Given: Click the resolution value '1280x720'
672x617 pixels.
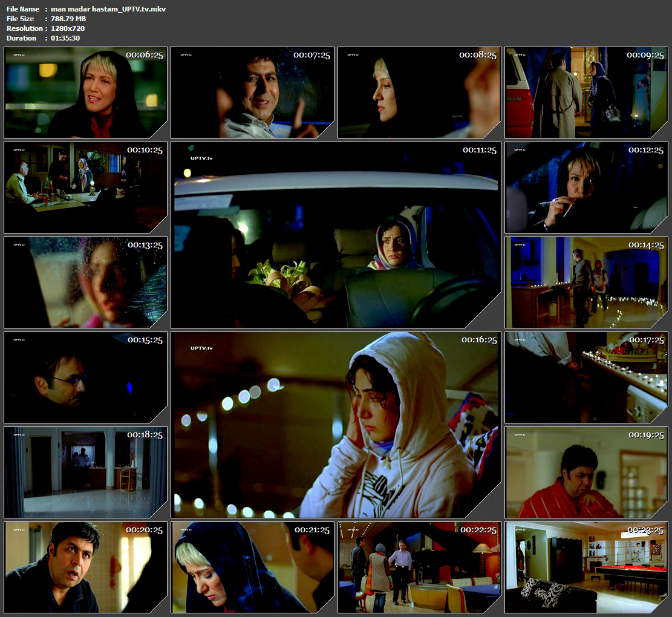Looking at the screenshot, I should click(68, 28).
